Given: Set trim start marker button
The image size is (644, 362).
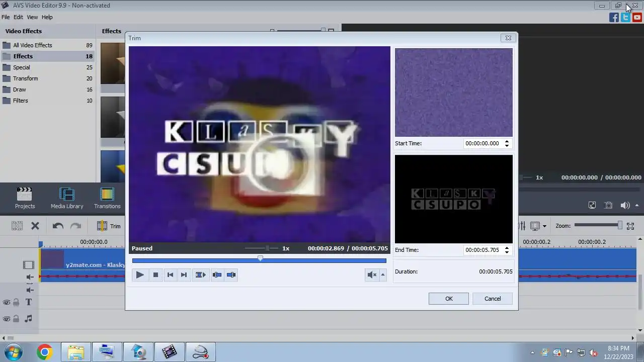Looking at the screenshot, I should click(x=217, y=275).
